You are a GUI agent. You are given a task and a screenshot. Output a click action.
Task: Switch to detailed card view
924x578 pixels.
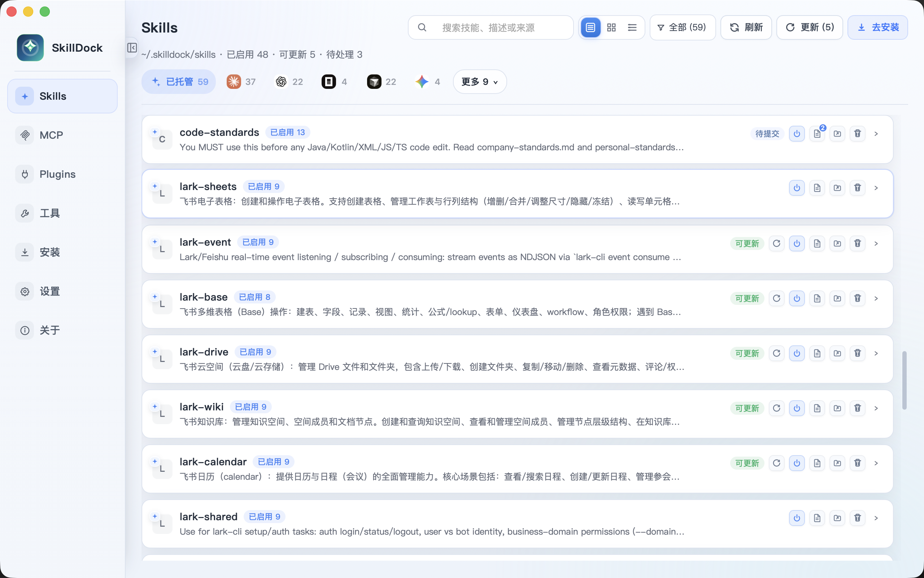590,27
